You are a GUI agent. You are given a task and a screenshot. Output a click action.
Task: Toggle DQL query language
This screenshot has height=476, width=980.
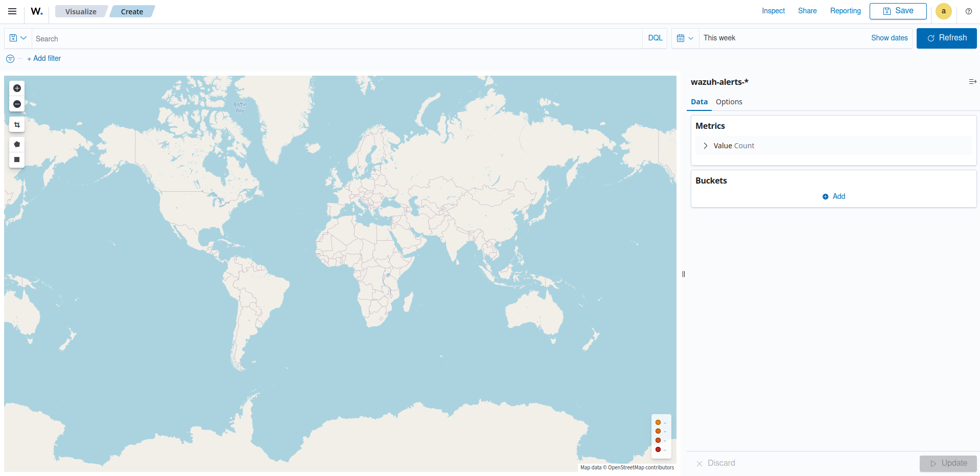click(655, 38)
